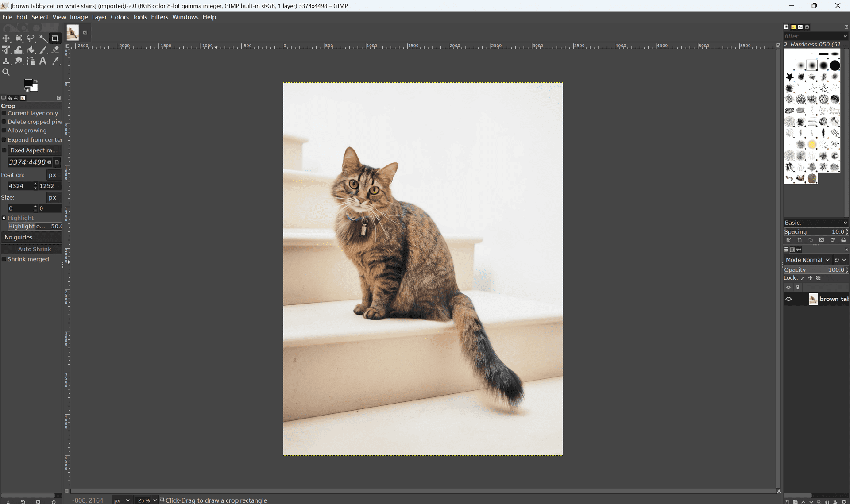Open Size unit px dropdown
Image resolution: width=850 pixels, height=504 pixels.
pos(53,198)
